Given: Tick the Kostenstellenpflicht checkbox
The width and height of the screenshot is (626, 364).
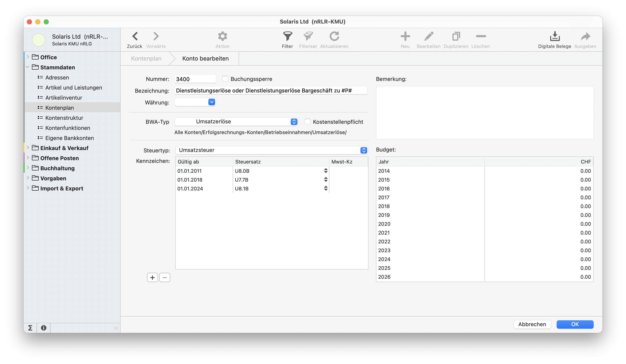Looking at the screenshot, I should pos(307,121).
